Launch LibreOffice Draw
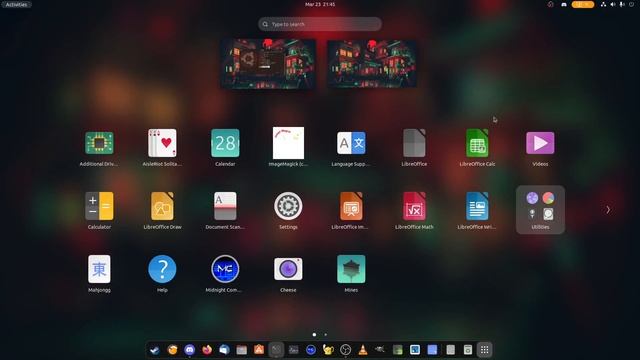Screen dimensions: 640x360 pos(162,206)
